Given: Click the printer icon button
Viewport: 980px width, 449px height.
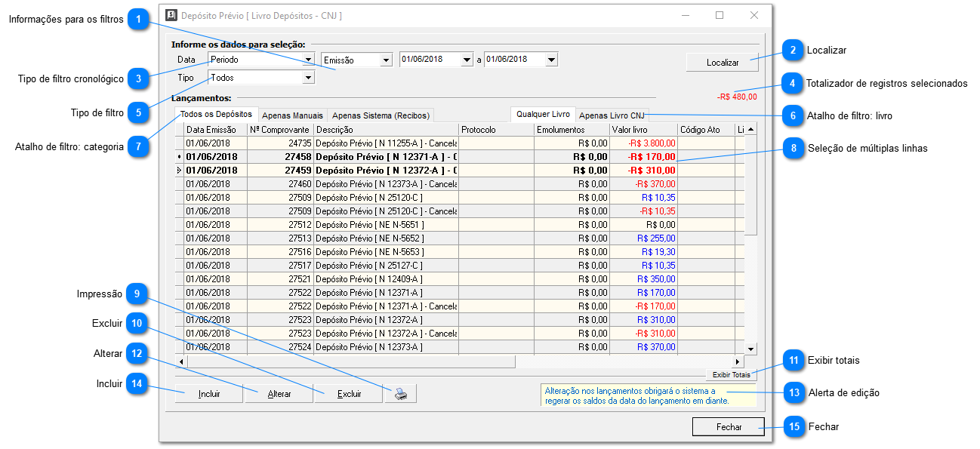Looking at the screenshot, I should pyautogui.click(x=401, y=393).
